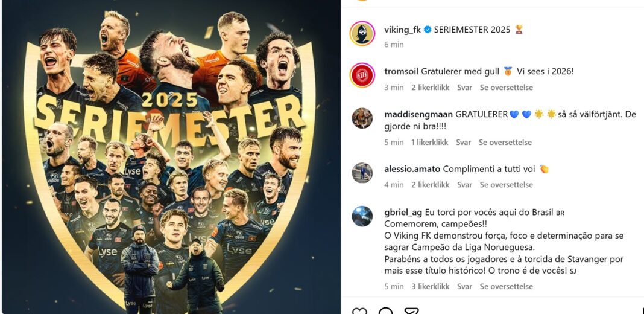Image resolution: width=644 pixels, height=314 pixels.
Task: Reply to tromsoil's comment with Svar
Action: [464, 88]
